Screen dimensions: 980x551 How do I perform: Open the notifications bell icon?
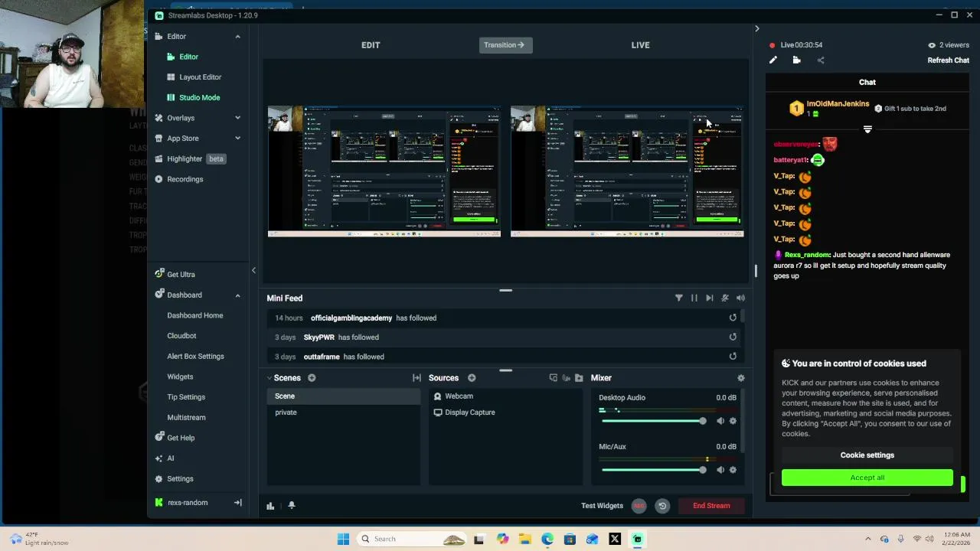(x=292, y=506)
